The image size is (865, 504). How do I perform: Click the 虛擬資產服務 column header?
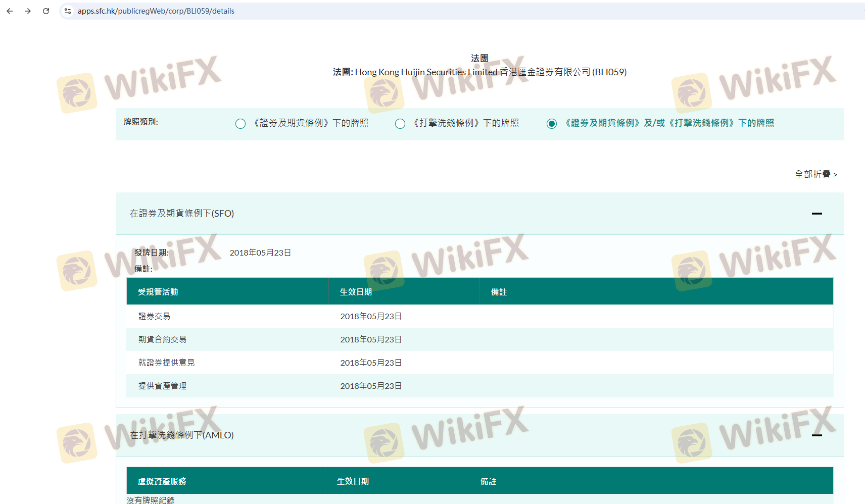[x=162, y=481]
